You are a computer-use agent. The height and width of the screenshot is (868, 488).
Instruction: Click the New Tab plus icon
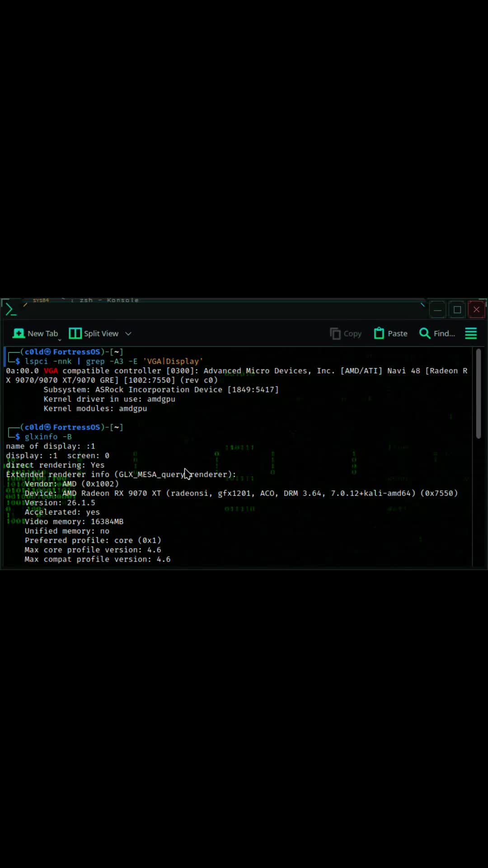19,333
